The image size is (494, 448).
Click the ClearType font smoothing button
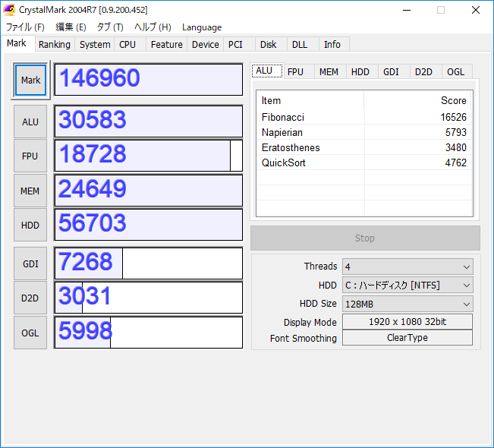tap(407, 338)
